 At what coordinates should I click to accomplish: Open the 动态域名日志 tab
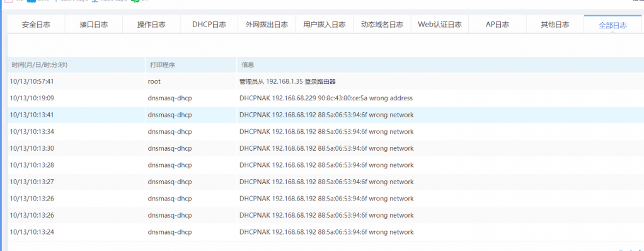[382, 25]
